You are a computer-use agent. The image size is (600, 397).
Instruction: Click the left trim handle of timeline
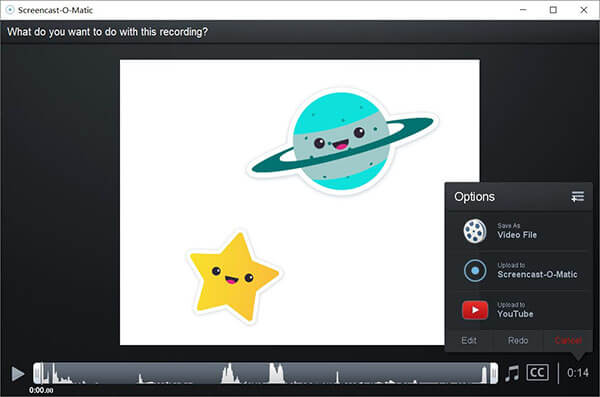[x=37, y=373]
